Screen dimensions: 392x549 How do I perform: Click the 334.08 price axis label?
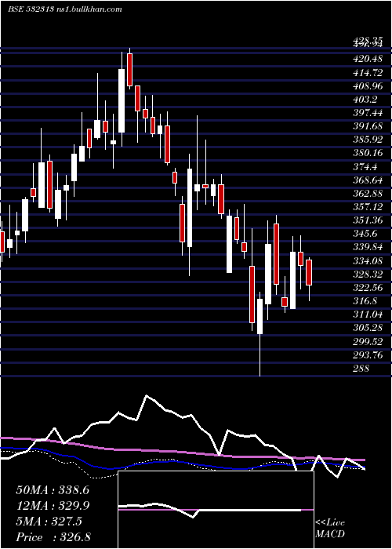(367, 261)
